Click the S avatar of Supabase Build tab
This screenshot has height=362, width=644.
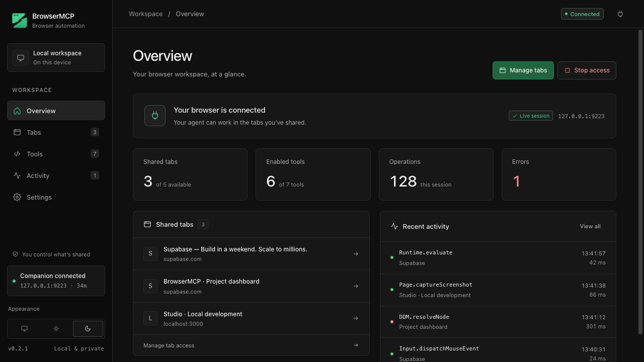pos(150,254)
